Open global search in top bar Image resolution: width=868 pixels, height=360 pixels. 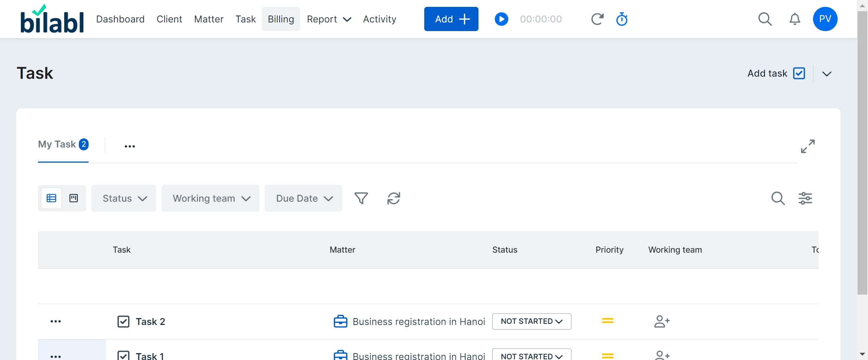765,19
